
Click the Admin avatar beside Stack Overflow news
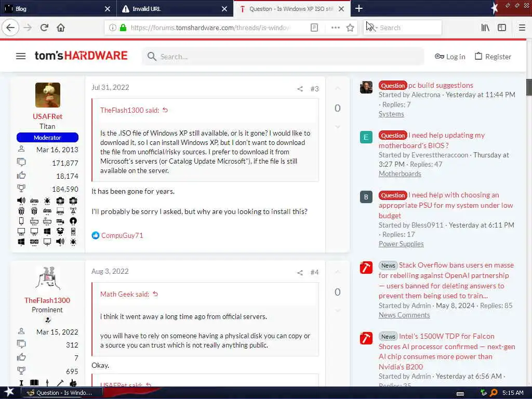pyautogui.click(x=366, y=268)
